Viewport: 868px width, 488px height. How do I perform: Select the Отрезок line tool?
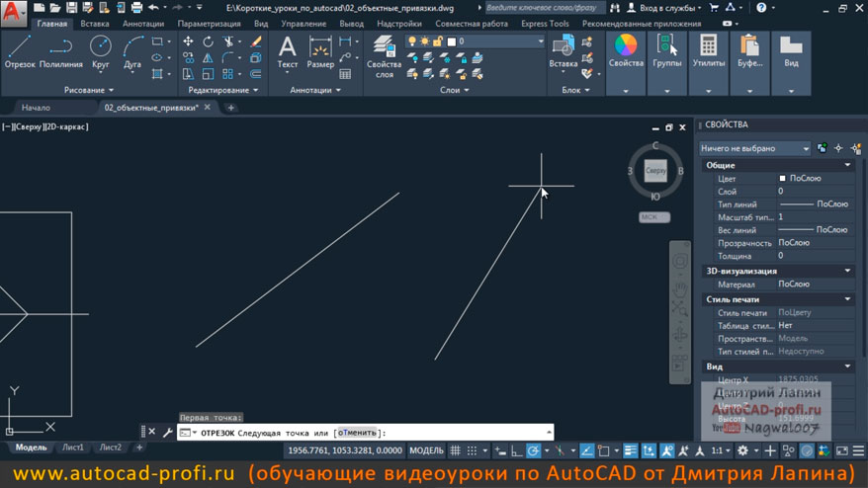pyautogui.click(x=20, y=52)
